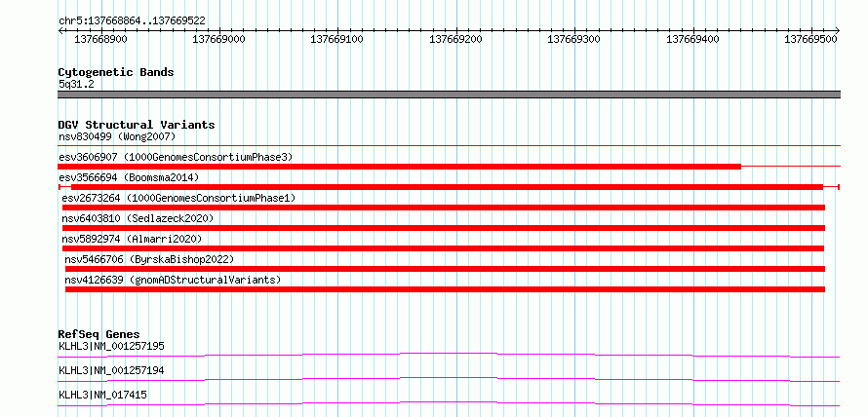
Task: Click ruler tick label 137669100
Action: [x=337, y=39]
